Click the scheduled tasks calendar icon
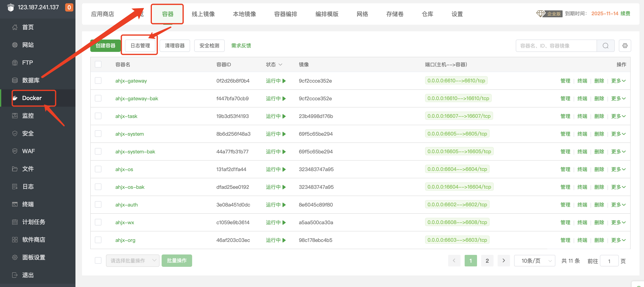Viewport: 644px width, 287px height. click(x=15, y=222)
